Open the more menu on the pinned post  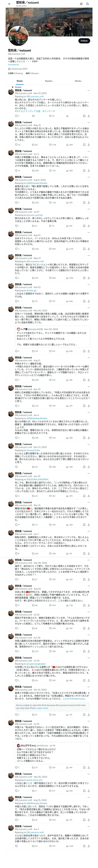(x=89, y=90)
